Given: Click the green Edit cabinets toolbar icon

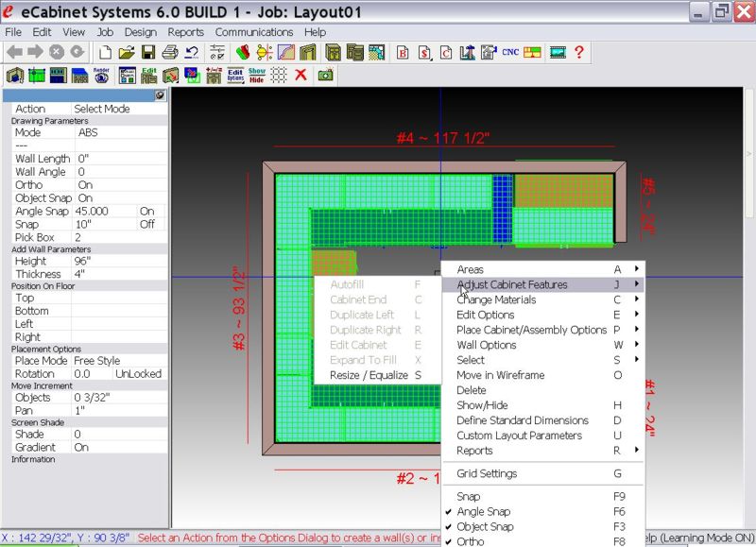Looking at the screenshot, I should click(x=149, y=76).
